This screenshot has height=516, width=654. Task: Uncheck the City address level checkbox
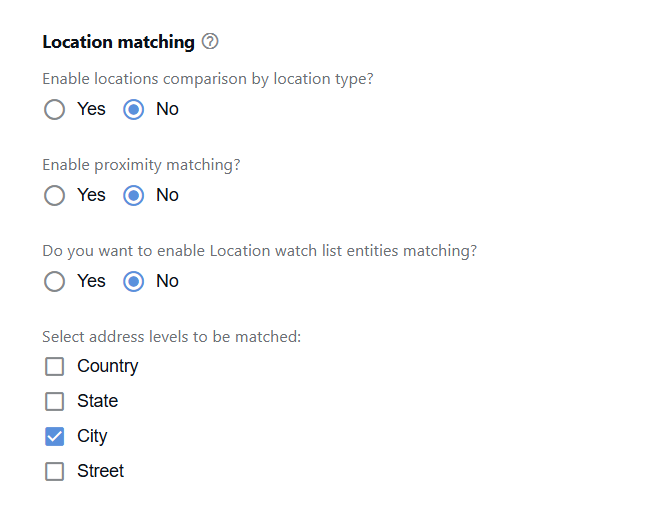pyautogui.click(x=55, y=437)
